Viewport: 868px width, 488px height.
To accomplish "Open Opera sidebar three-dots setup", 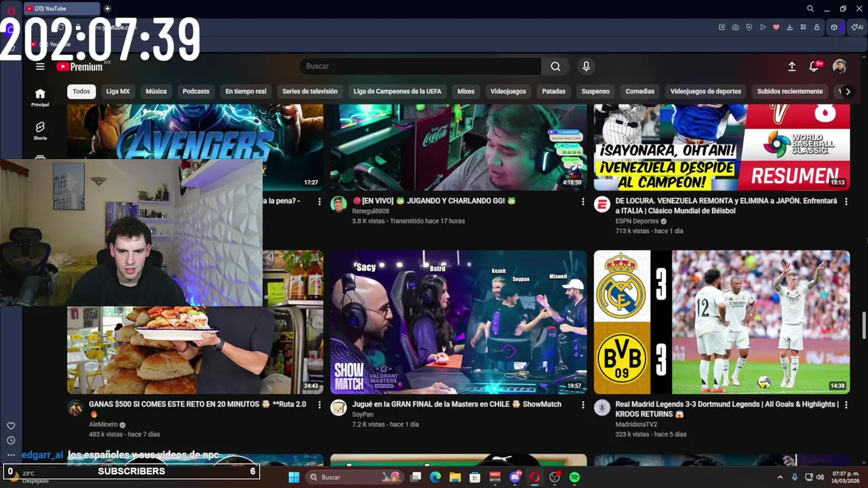I will pos(11,455).
